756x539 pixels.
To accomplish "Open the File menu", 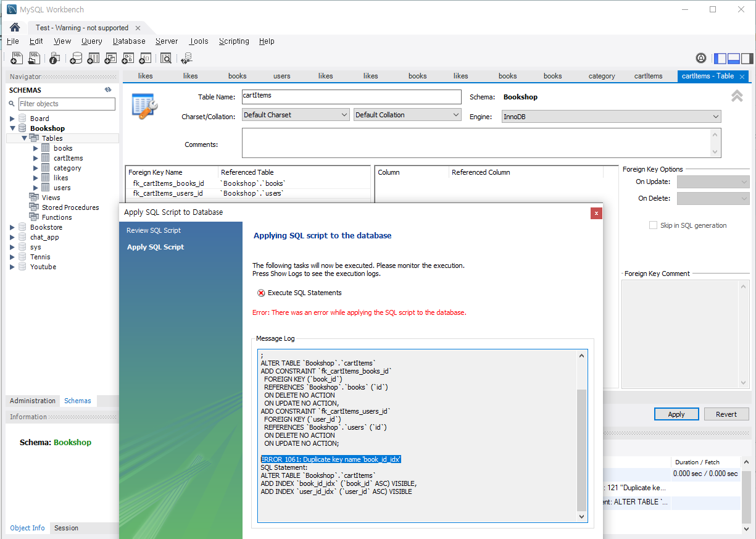I will click(x=13, y=41).
